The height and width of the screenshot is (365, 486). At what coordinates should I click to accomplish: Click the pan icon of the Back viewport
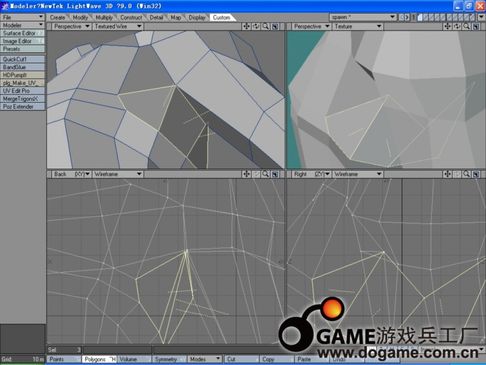[246, 174]
